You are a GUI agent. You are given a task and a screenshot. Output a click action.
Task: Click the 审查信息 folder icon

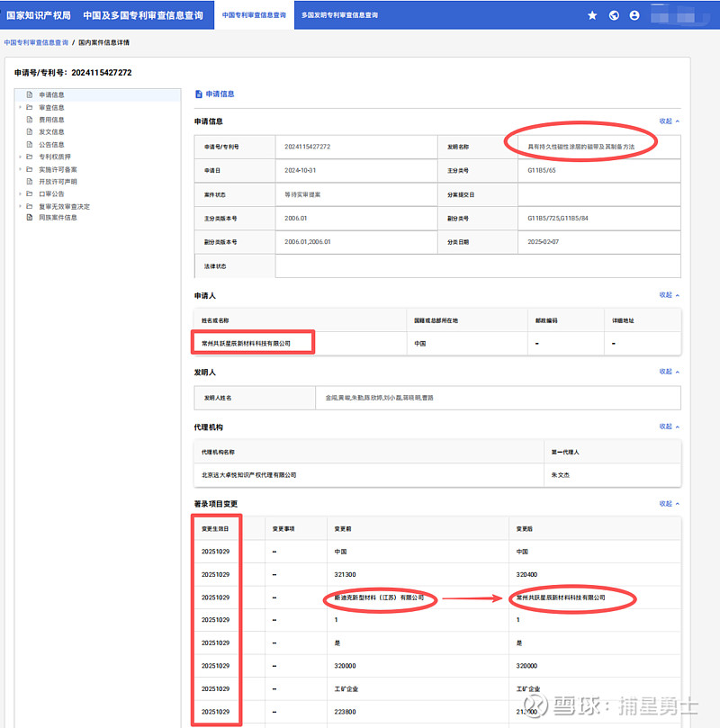coord(30,107)
